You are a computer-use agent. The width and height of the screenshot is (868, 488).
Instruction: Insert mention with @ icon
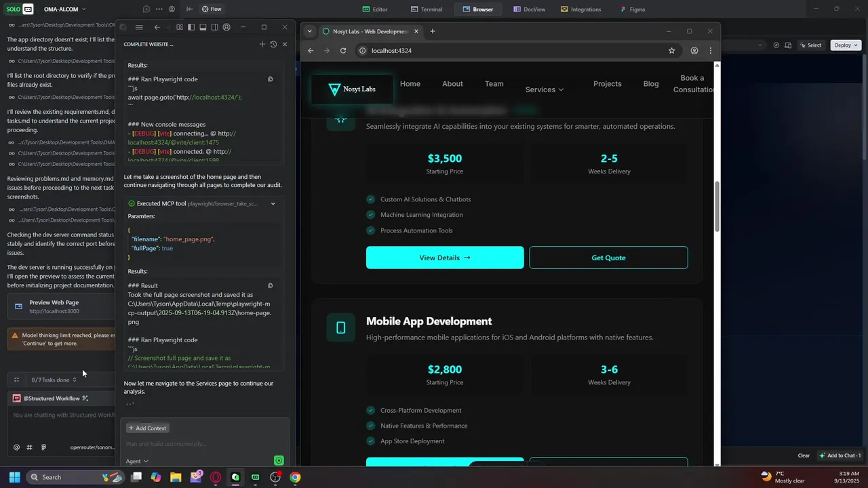(17, 447)
